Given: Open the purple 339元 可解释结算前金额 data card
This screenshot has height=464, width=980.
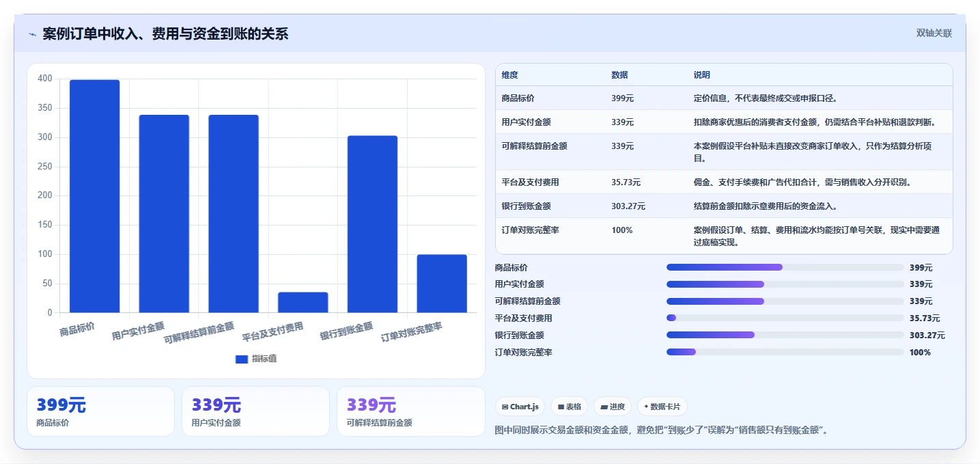Looking at the screenshot, I should tap(411, 411).
